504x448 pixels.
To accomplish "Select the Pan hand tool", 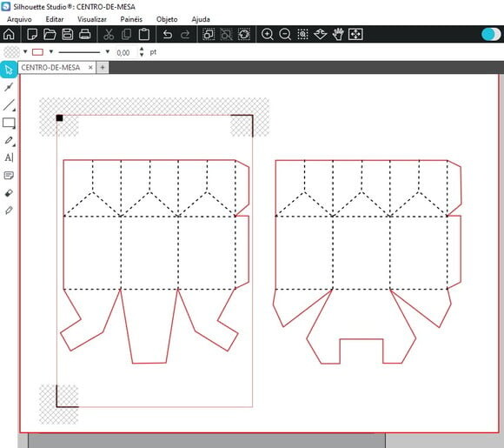I will pyautogui.click(x=338, y=34).
